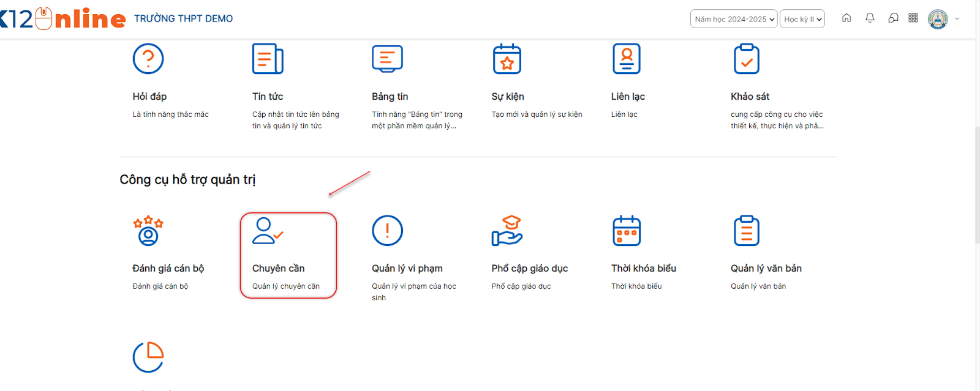Image resolution: width=980 pixels, height=391 pixels.
Task: Open the pie chart report icon
Action: (x=148, y=357)
